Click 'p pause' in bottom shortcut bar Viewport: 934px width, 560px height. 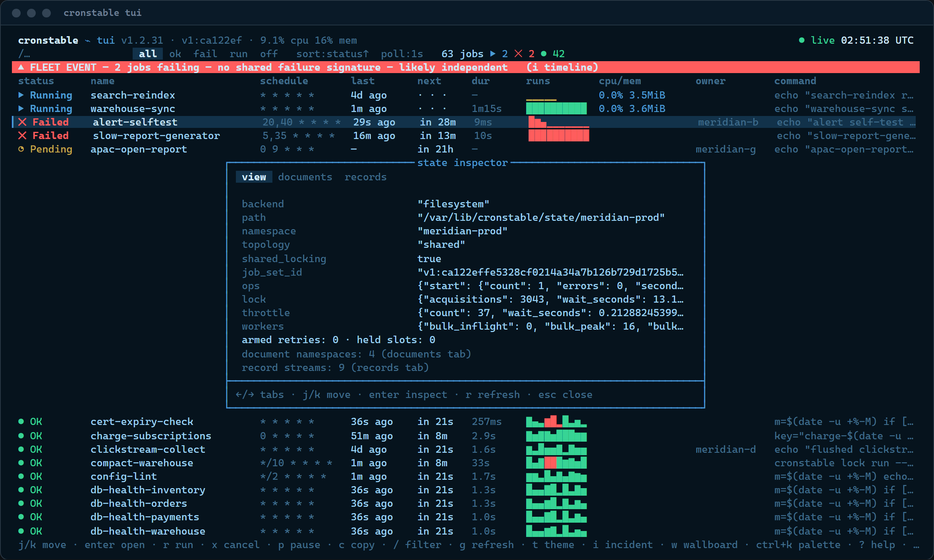coord(299,545)
